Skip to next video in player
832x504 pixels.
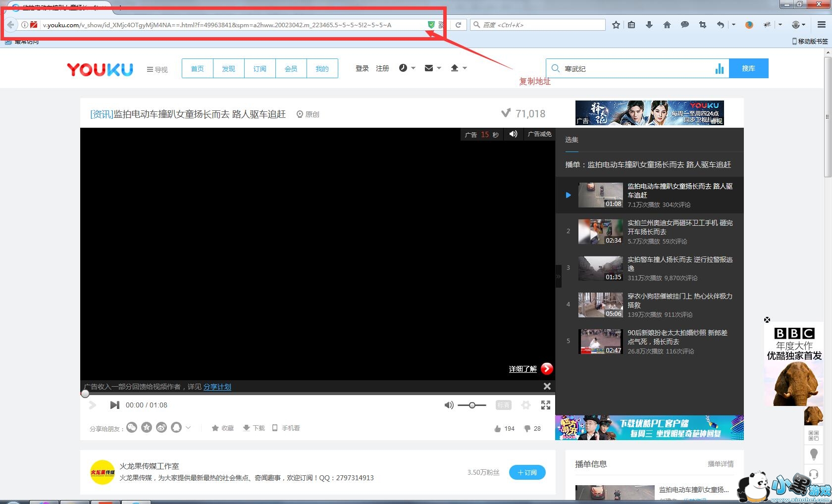114,405
